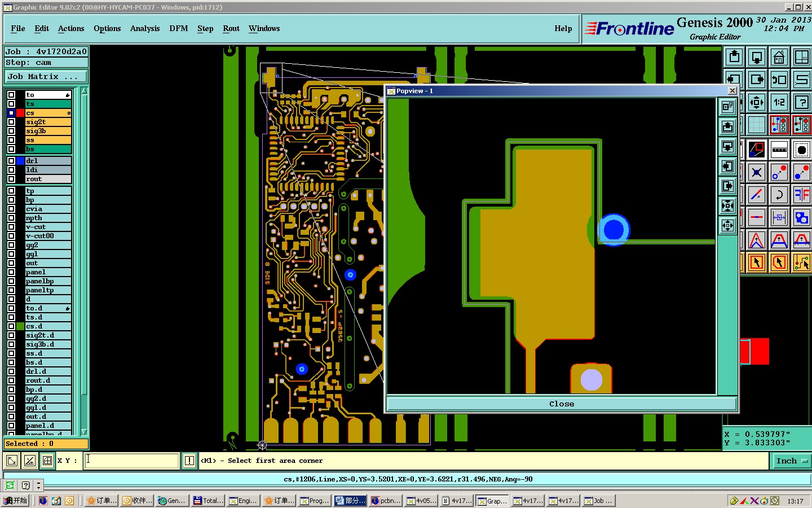Click the Windows Start button (开始)

(16, 501)
